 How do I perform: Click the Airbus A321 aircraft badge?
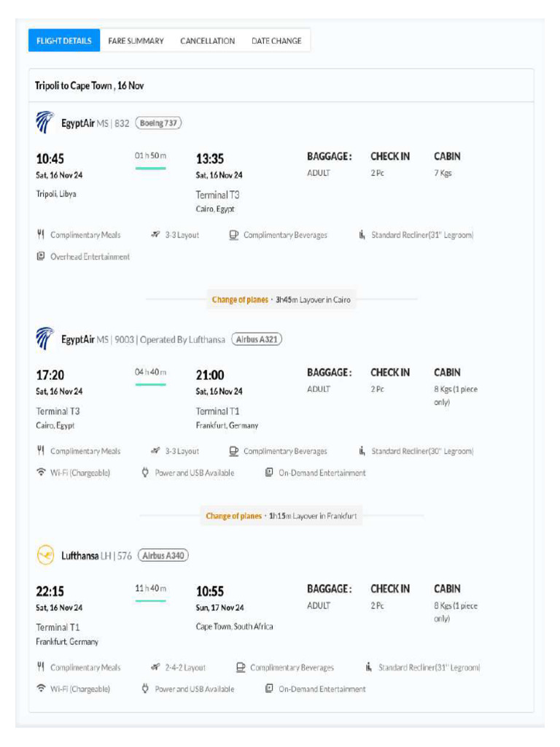coord(256,339)
